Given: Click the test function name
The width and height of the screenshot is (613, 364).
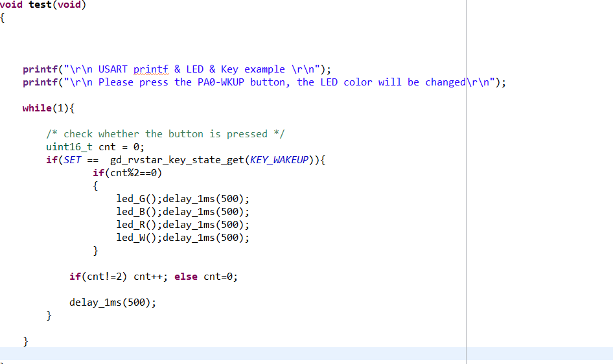Looking at the screenshot, I should click(40, 5).
